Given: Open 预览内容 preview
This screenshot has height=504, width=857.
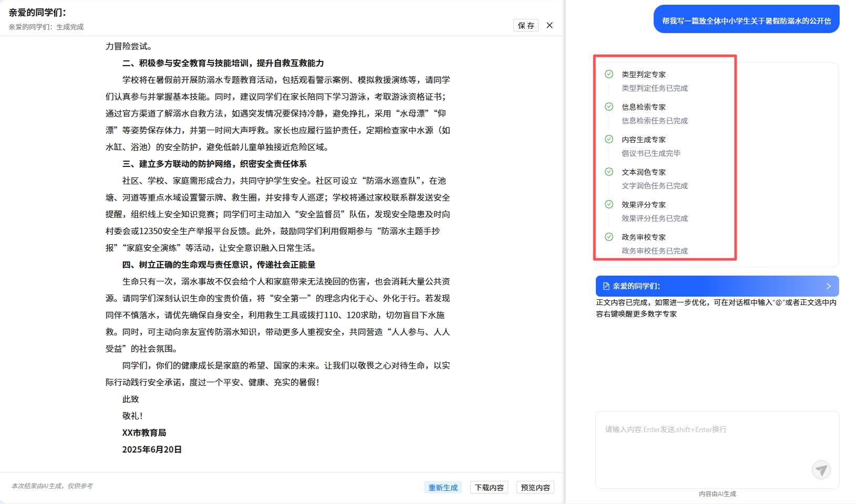Looking at the screenshot, I should point(535,488).
